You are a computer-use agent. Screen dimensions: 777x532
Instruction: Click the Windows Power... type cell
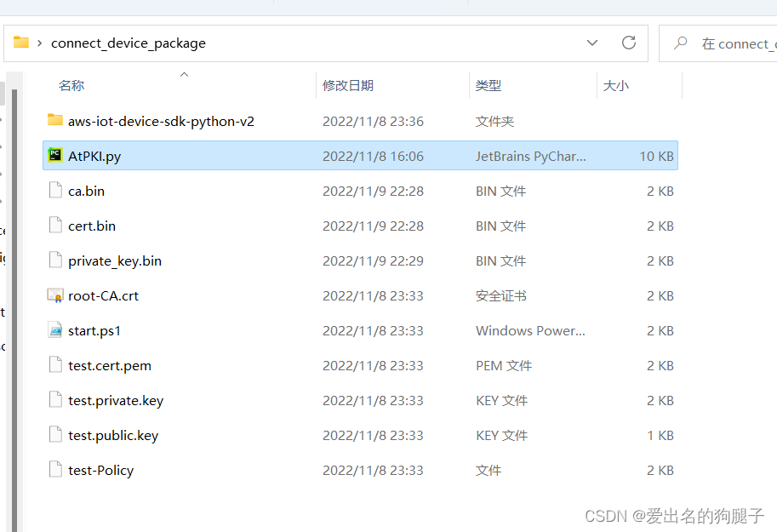click(x=530, y=331)
